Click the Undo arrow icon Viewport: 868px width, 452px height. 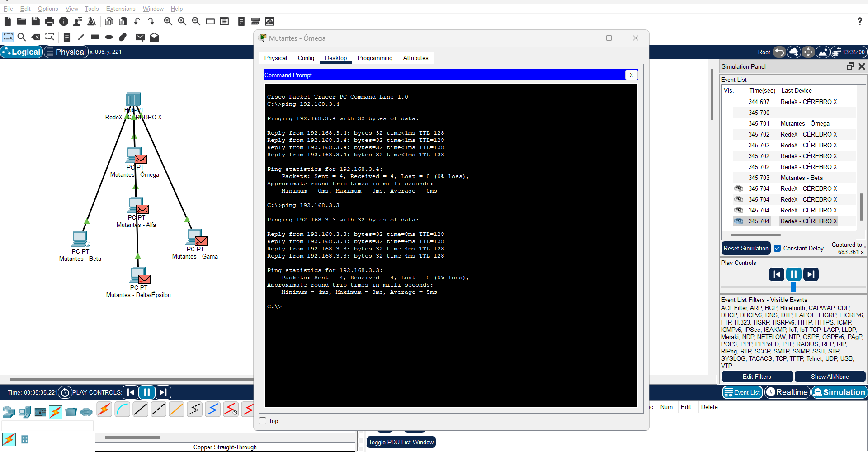137,21
